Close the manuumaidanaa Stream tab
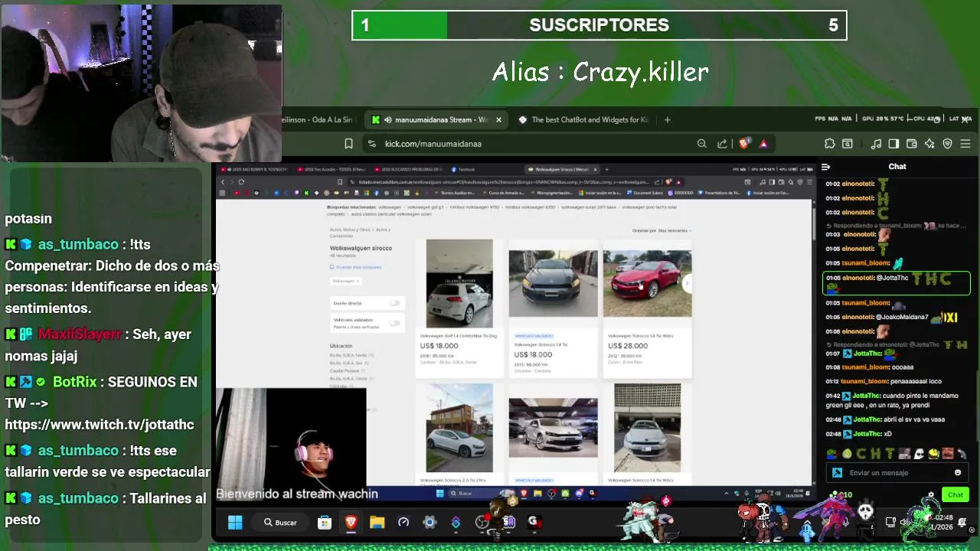 click(x=498, y=119)
